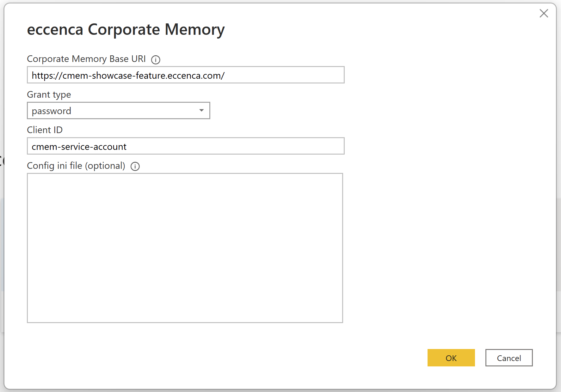Click the 'Config ini file (optional)' label
The width and height of the screenshot is (561, 392).
click(76, 166)
